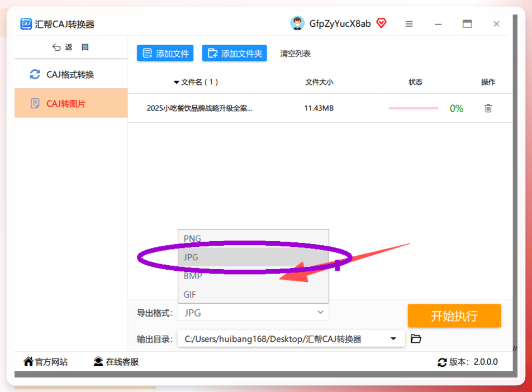532x392 pixels.
Task: Click the 0% status value
Action: click(x=457, y=108)
